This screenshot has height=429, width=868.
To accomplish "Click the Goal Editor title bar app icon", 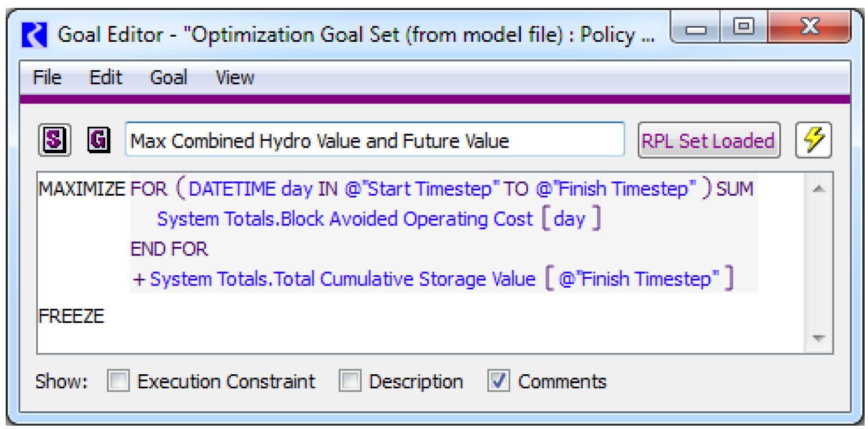I will 35,35.
